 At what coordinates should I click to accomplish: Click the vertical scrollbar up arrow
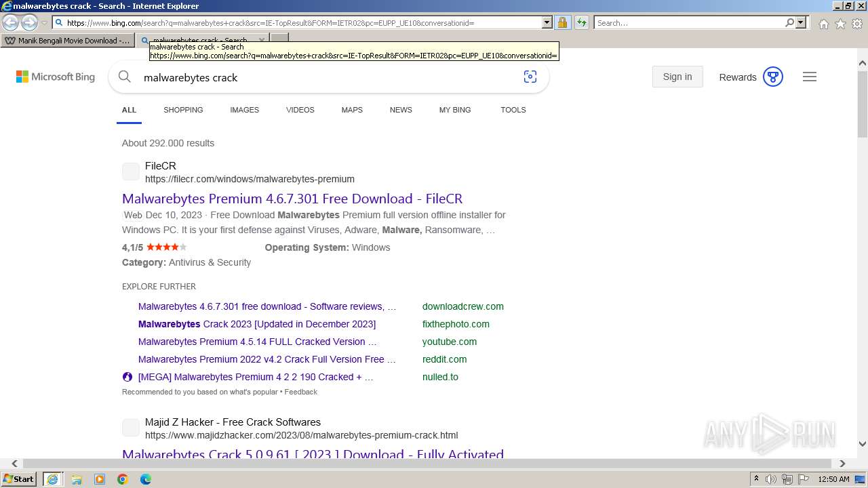(x=863, y=63)
